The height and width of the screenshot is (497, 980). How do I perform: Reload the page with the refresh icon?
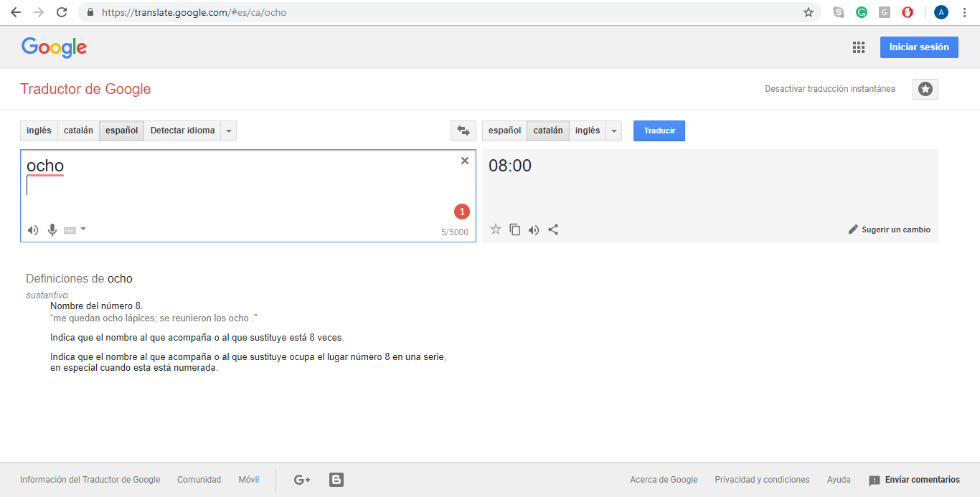click(x=62, y=12)
